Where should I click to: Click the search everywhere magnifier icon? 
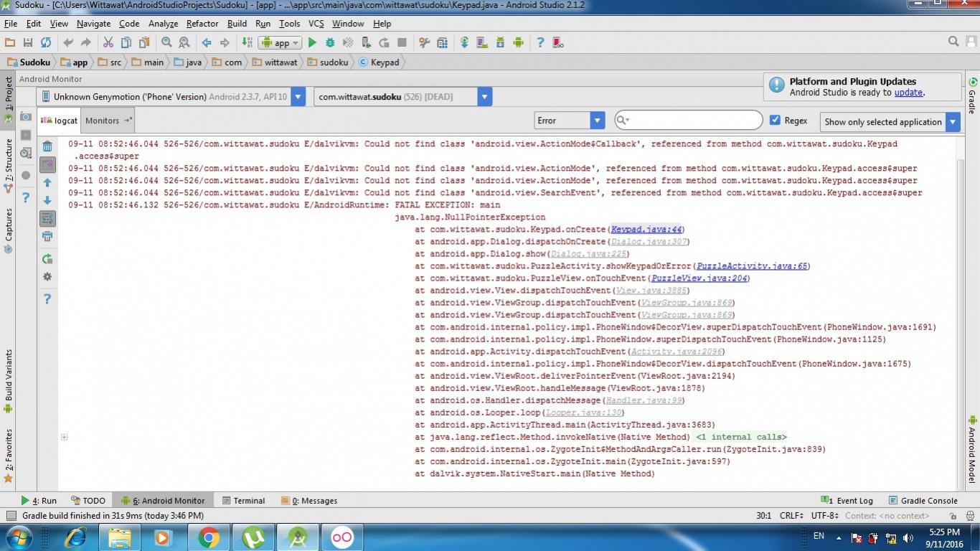953,42
